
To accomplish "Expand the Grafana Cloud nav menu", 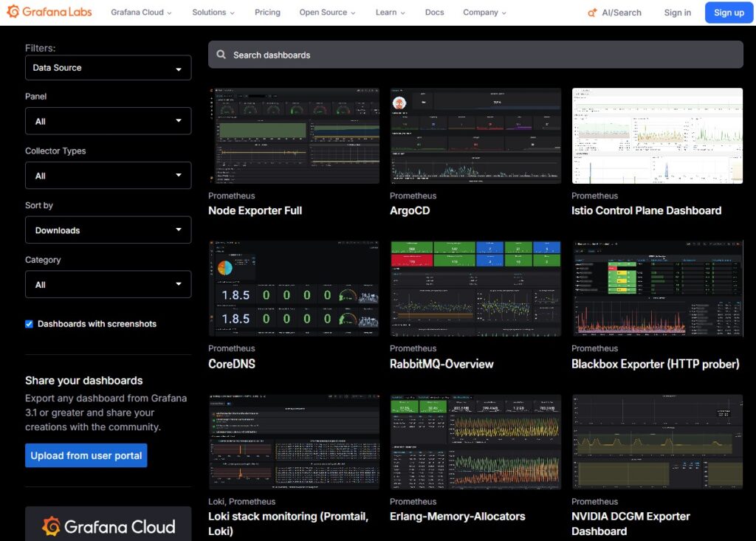I will 141,13.
